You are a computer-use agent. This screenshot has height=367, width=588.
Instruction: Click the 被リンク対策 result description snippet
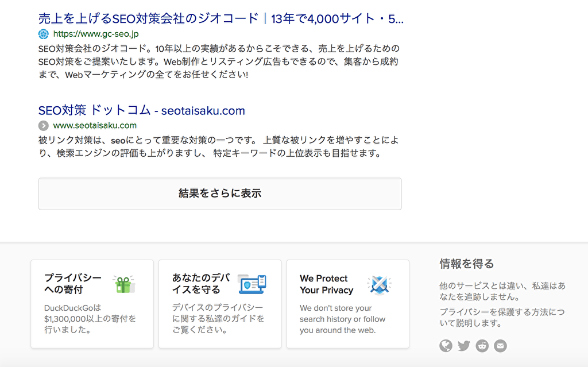click(218, 146)
